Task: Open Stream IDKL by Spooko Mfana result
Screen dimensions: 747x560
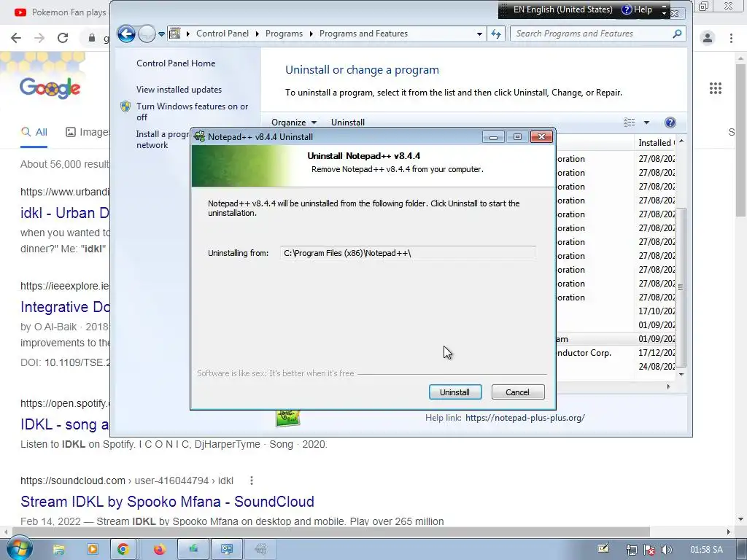Action: coord(167,502)
